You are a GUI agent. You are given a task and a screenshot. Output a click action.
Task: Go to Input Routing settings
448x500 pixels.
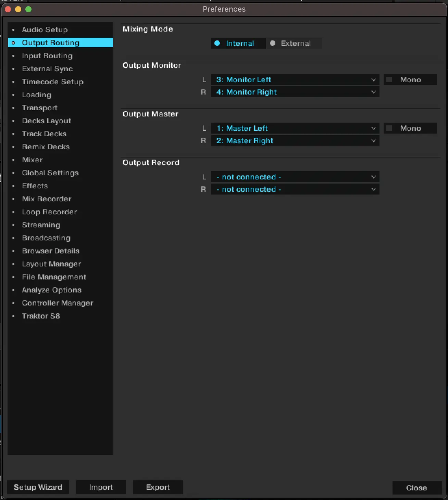coord(47,56)
